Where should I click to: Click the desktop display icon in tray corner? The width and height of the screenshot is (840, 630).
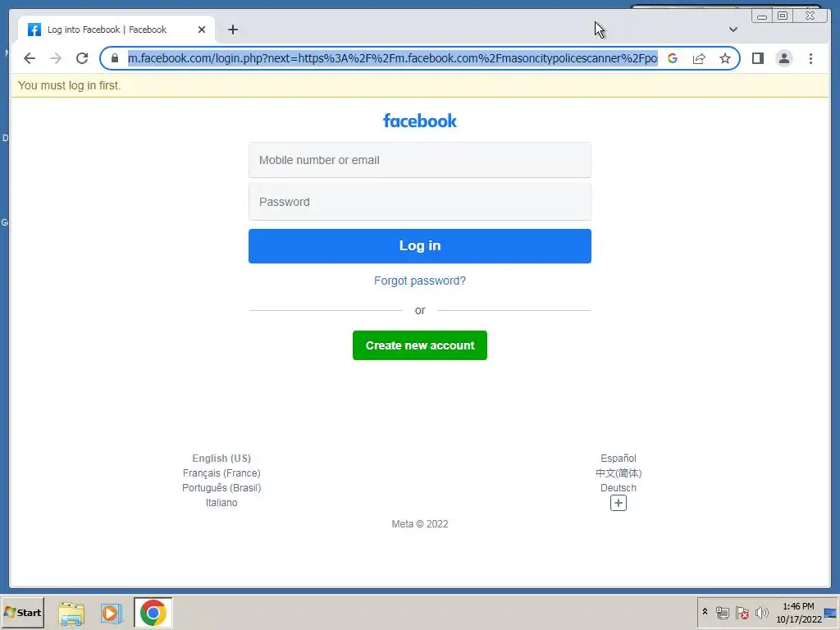pos(830,613)
